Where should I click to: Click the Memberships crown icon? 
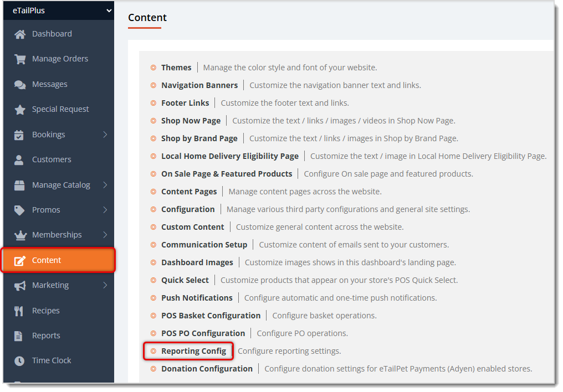click(x=21, y=235)
